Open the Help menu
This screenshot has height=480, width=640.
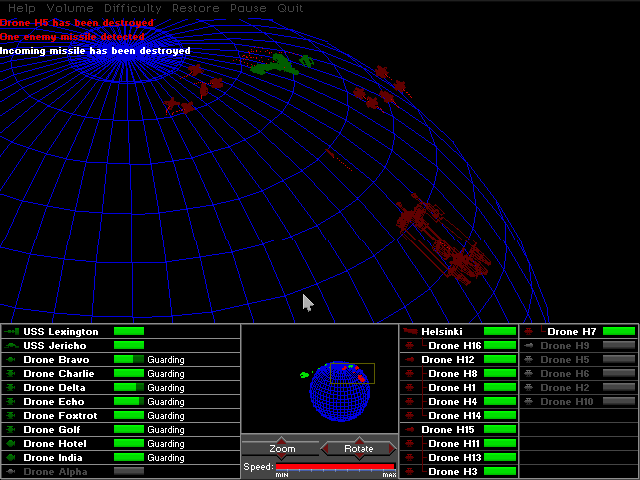coord(22,8)
